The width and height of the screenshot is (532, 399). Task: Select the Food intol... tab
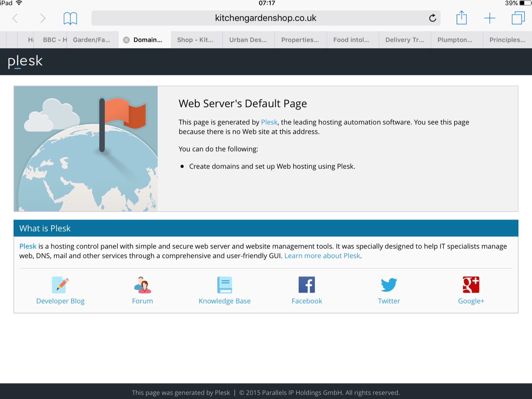pyautogui.click(x=351, y=40)
